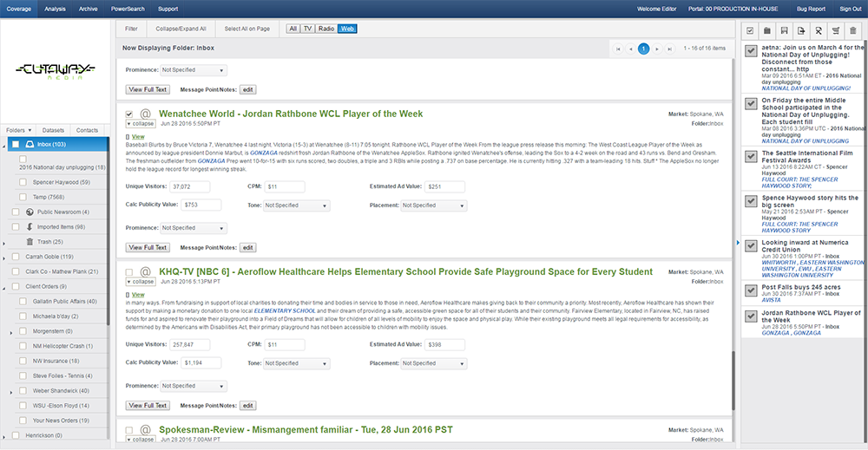Expand the Trash folder tree arrow

[4, 244]
